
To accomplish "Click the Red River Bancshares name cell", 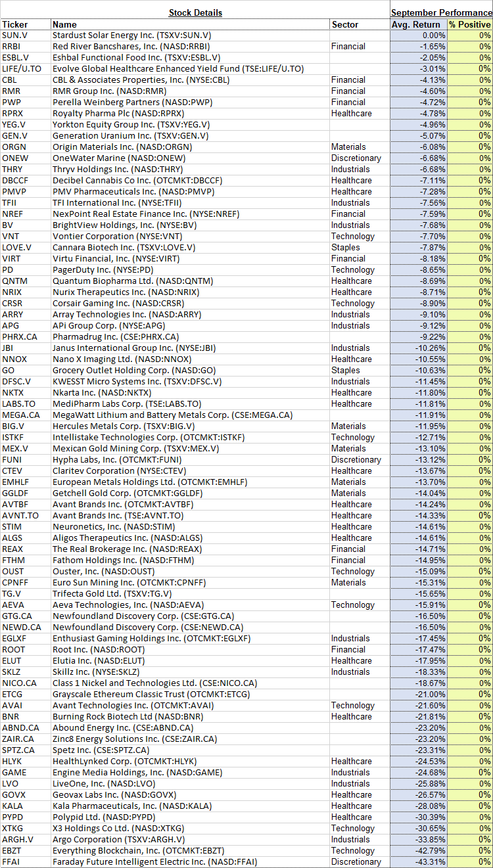I will (x=191, y=46).
